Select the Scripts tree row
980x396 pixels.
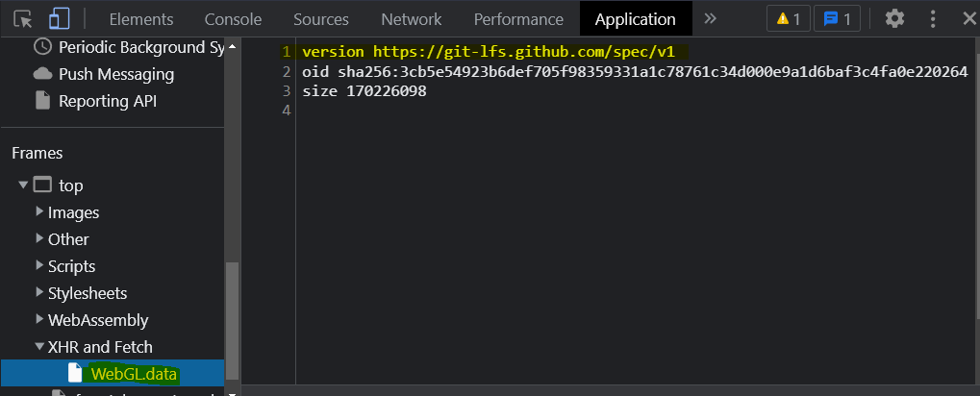113,266
